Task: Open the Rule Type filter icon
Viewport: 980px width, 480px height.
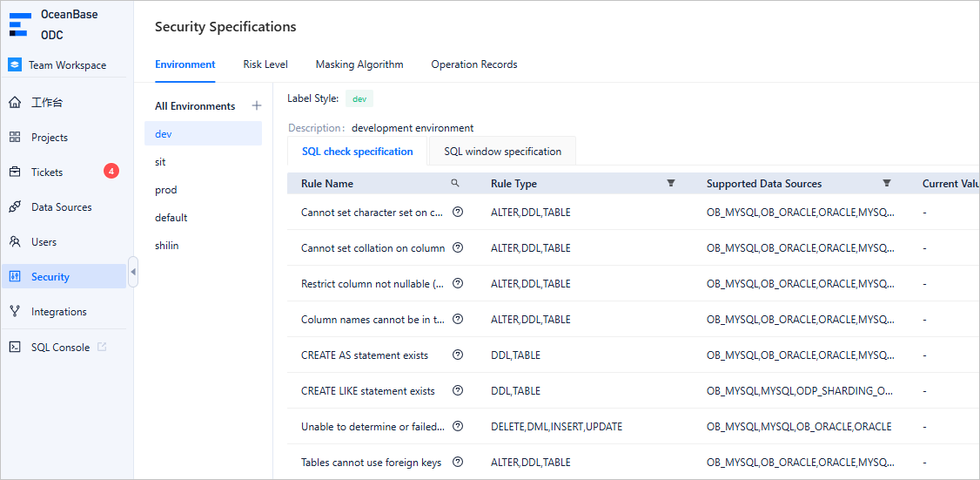Action: (670, 183)
